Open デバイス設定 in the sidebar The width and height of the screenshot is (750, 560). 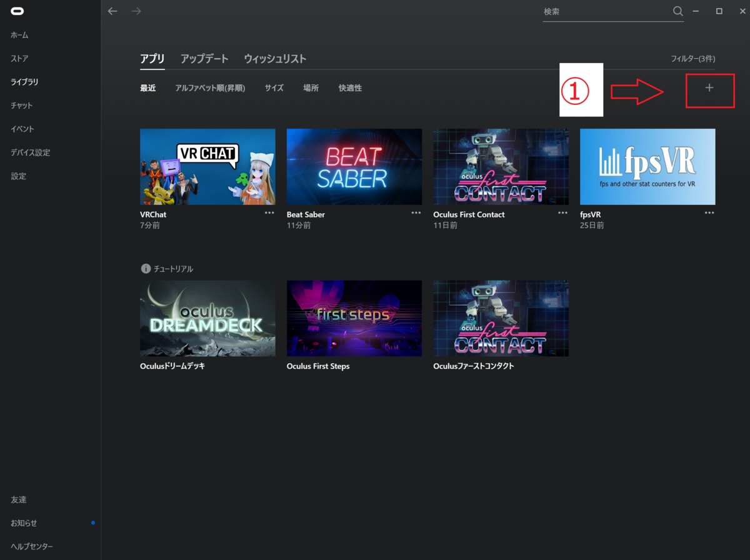click(x=31, y=152)
